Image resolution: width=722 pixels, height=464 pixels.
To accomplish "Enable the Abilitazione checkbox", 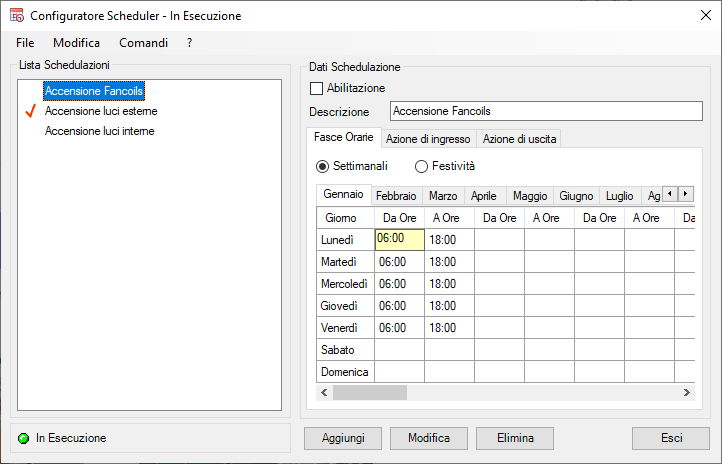I will [317, 88].
